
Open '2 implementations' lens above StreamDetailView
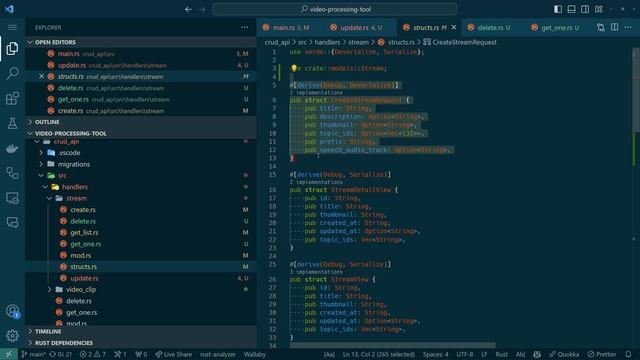pos(316,182)
